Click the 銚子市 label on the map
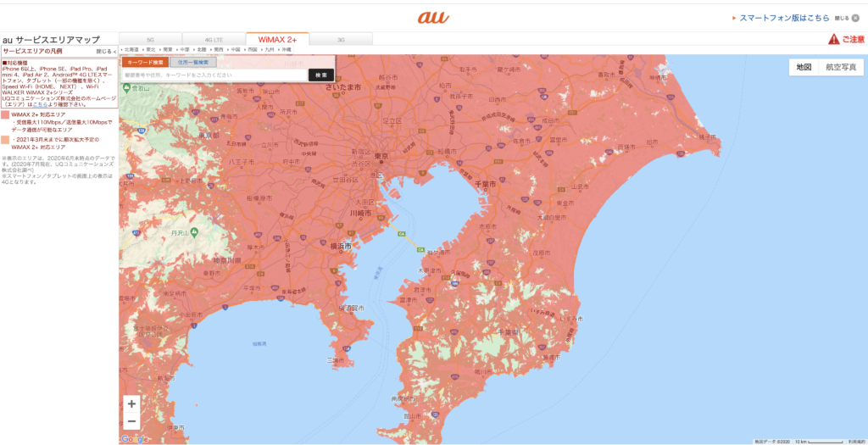 [x=708, y=136]
